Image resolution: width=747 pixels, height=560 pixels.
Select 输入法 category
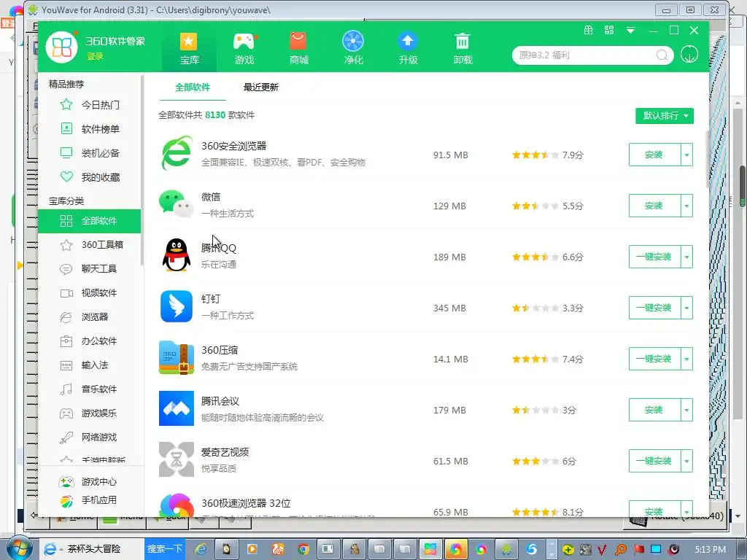click(90, 365)
